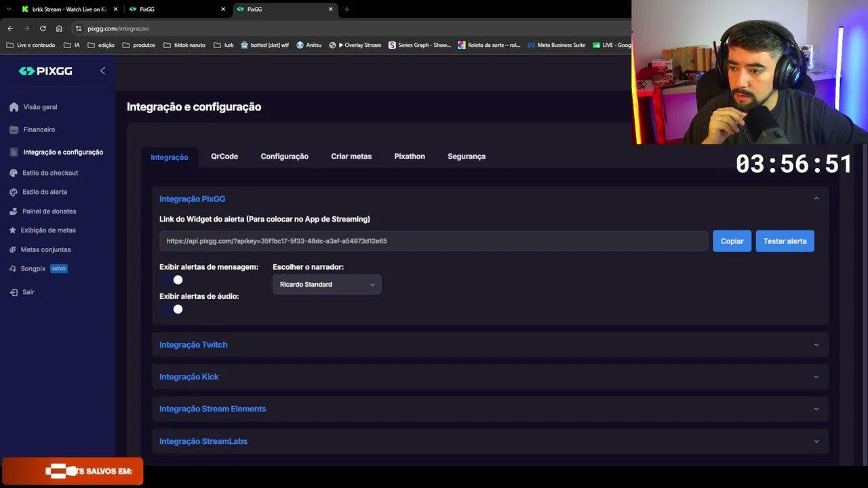Click the Metas conjuntas icon
The image size is (868, 488).
(x=13, y=249)
